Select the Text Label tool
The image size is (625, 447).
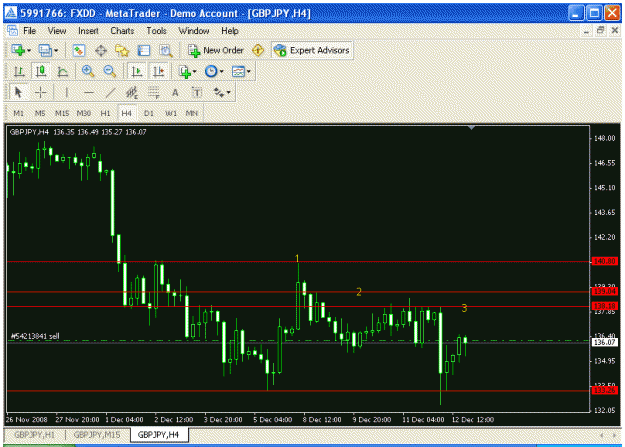[197, 93]
